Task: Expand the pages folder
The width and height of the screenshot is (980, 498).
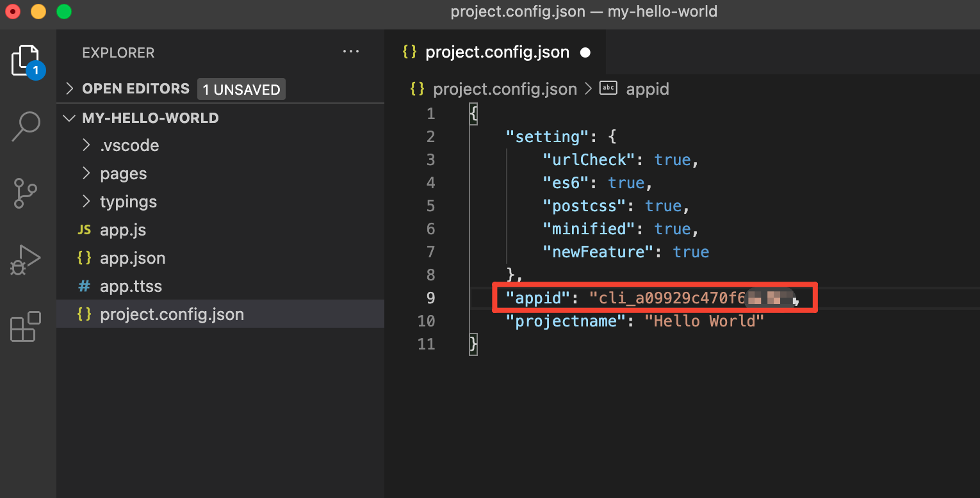Action: (x=123, y=173)
